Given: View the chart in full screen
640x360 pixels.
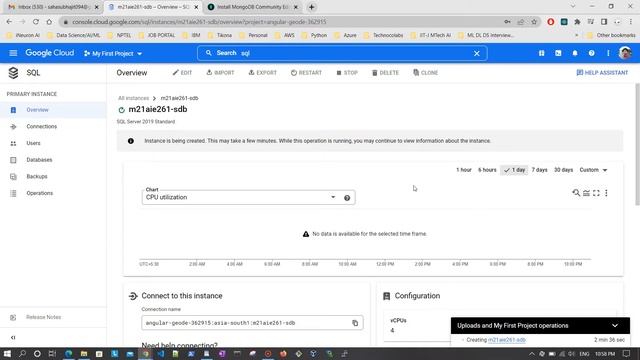Looking at the screenshot, I should click(596, 193).
